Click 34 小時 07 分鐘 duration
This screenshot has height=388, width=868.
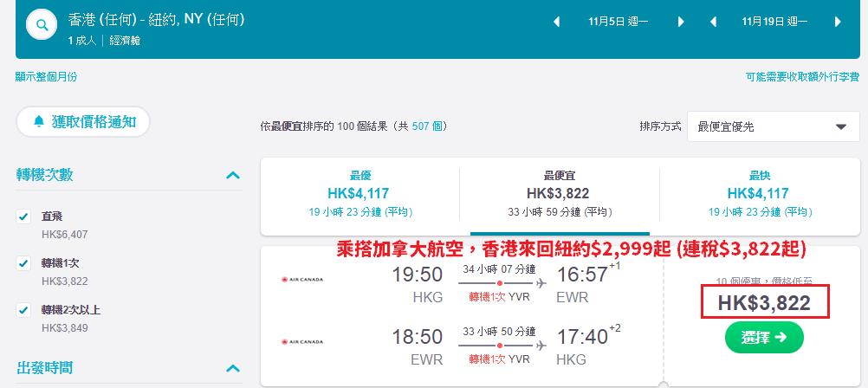[499, 269]
